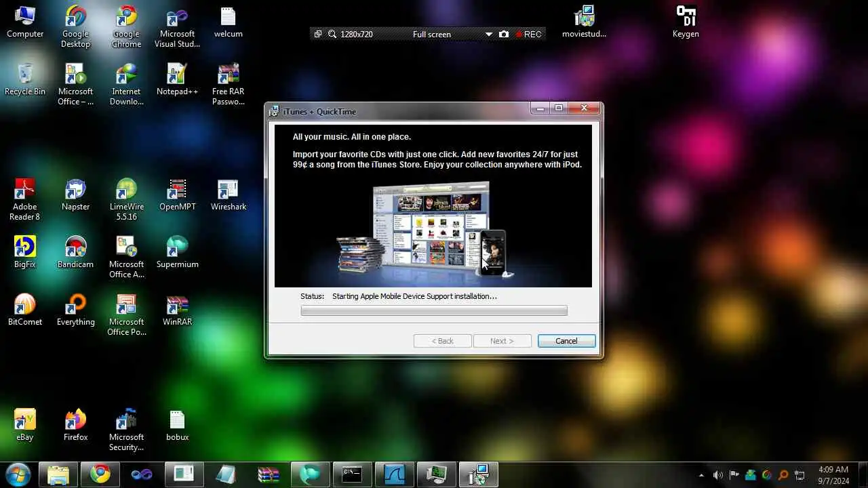Switch to WinRAR in the taskbar
The height and width of the screenshot is (488, 868).
coord(268,474)
